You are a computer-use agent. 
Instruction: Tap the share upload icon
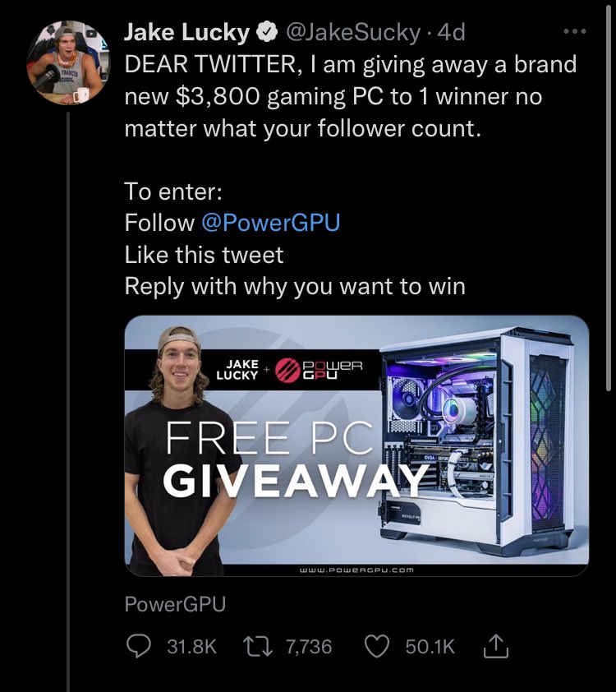pyautogui.click(x=496, y=647)
